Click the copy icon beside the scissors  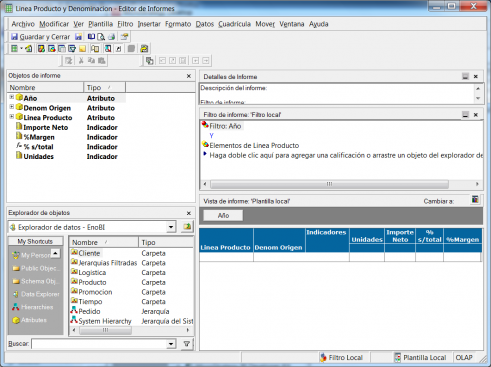pos(91,61)
